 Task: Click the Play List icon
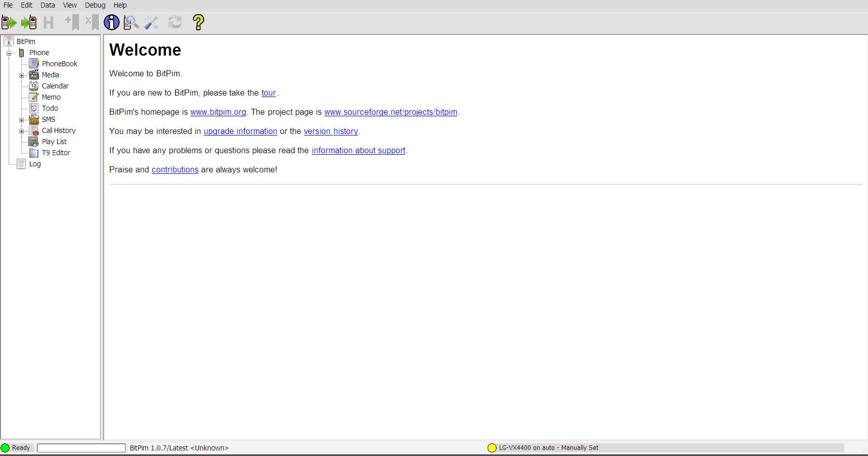pyautogui.click(x=34, y=142)
